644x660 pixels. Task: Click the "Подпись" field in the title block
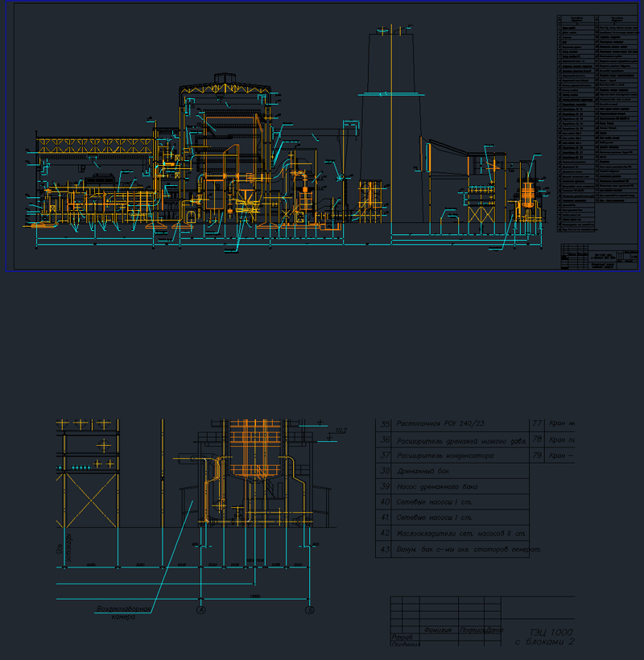pyautogui.click(x=473, y=629)
